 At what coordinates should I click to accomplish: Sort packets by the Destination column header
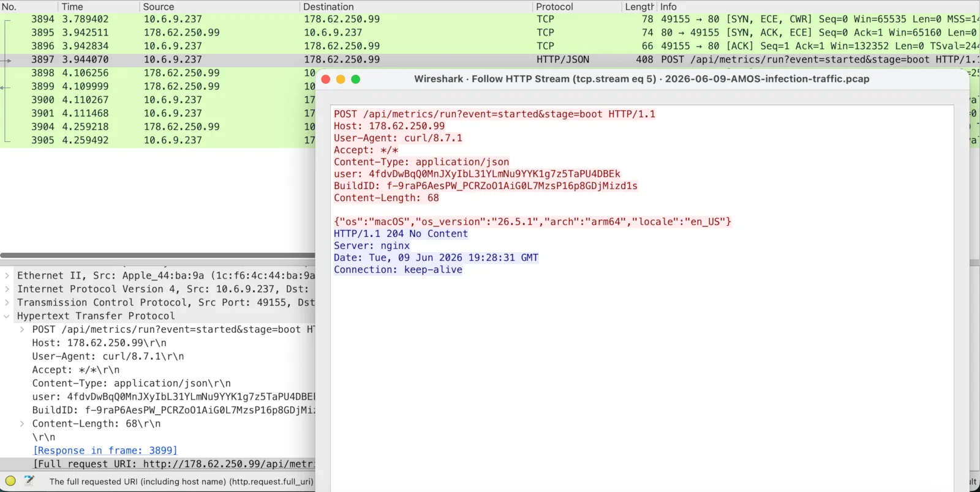[416, 7]
